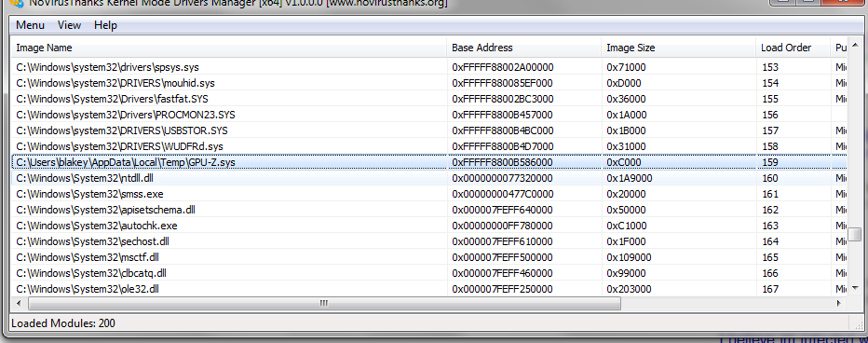Click base address 0x0000000077320000
The image size is (868, 343).
[x=502, y=178]
